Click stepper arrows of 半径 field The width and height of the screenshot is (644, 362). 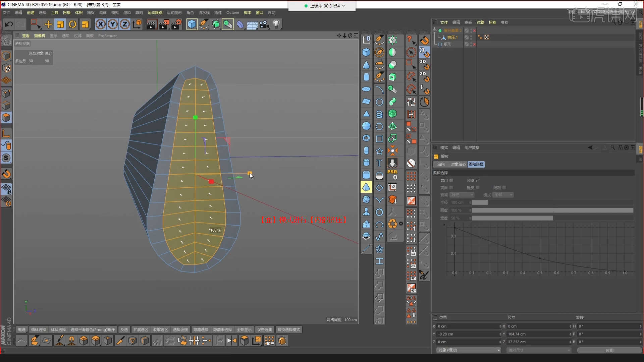coord(470,202)
